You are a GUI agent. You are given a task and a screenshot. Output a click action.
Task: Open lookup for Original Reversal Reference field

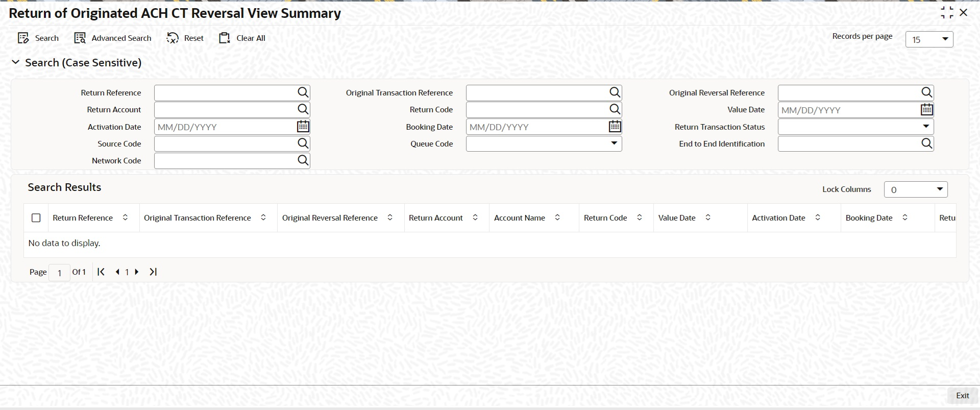click(x=927, y=92)
